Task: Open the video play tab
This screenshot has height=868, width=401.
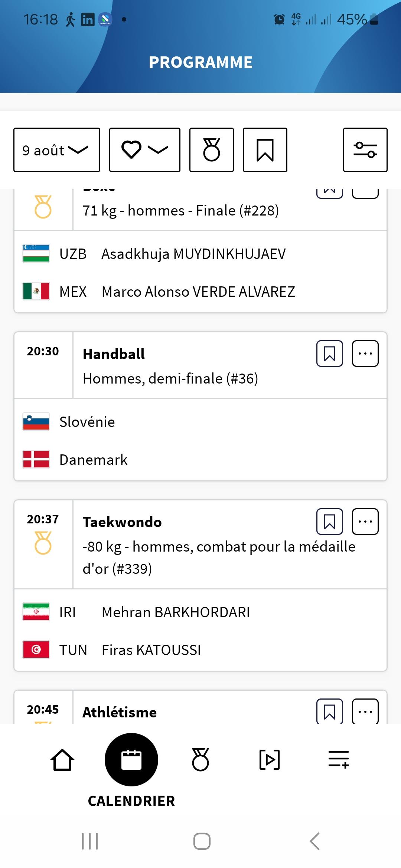Action: click(x=270, y=760)
